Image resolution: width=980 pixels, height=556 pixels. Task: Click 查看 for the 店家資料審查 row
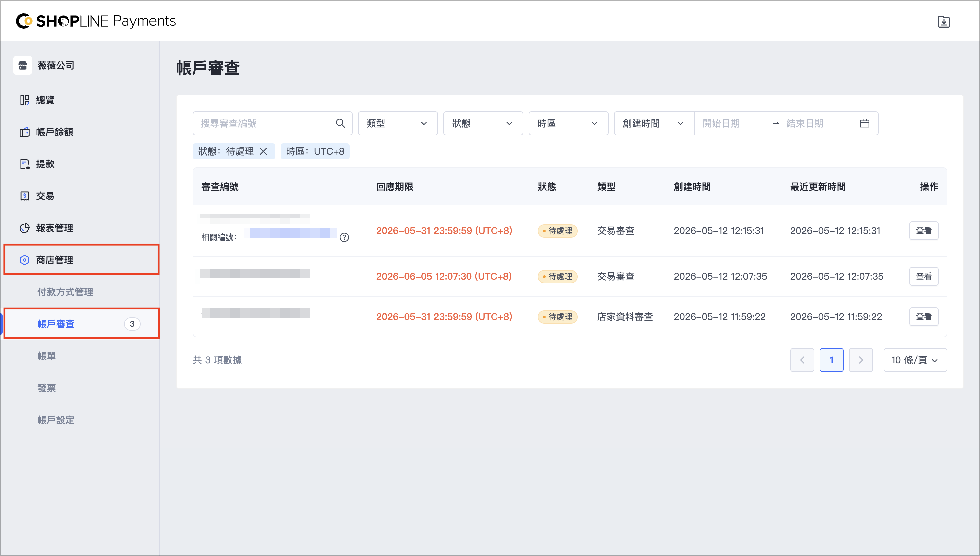click(x=923, y=317)
